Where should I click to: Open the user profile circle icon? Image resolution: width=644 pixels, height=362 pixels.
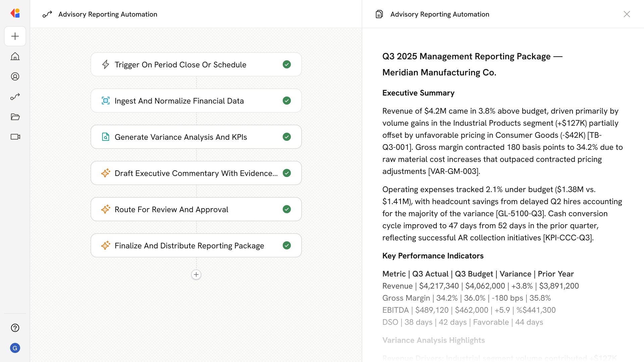[x=15, y=76]
